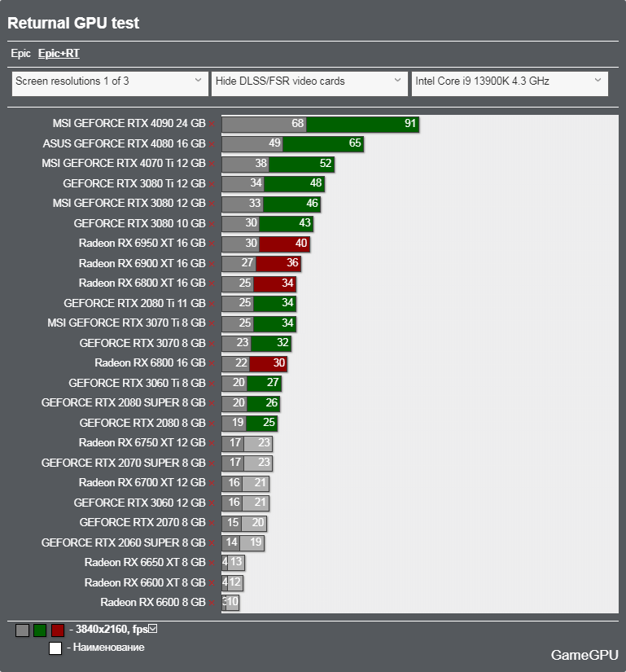Click the RX 6900 XT red 36 fps bar
The image size is (626, 672).
[278, 264]
